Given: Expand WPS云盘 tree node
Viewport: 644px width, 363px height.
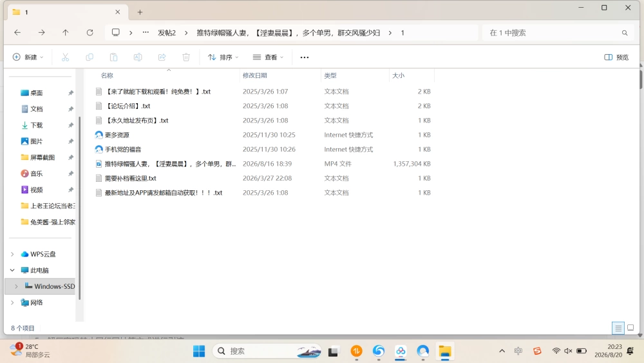Looking at the screenshot, I should click(12, 254).
